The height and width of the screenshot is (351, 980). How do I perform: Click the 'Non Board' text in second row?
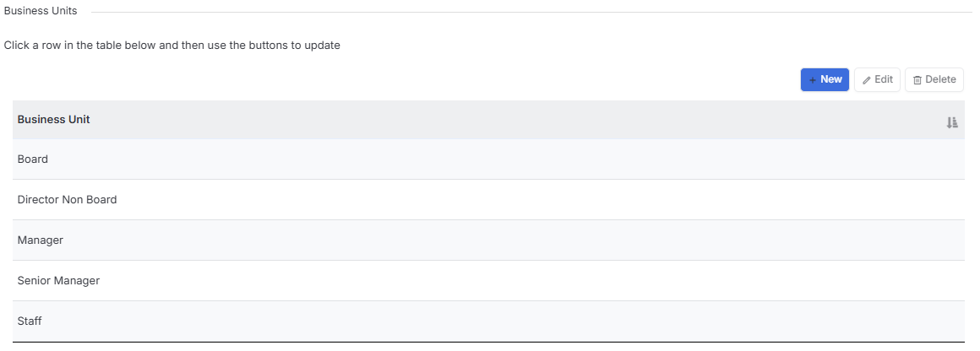point(90,200)
